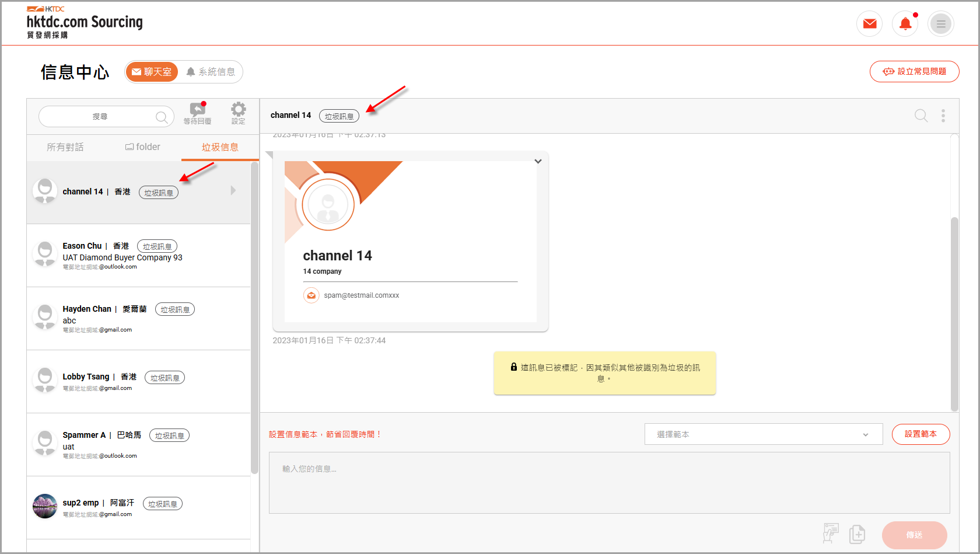Click Spammer A's avatar icon
This screenshot has width=980, height=554.
pyautogui.click(x=45, y=443)
